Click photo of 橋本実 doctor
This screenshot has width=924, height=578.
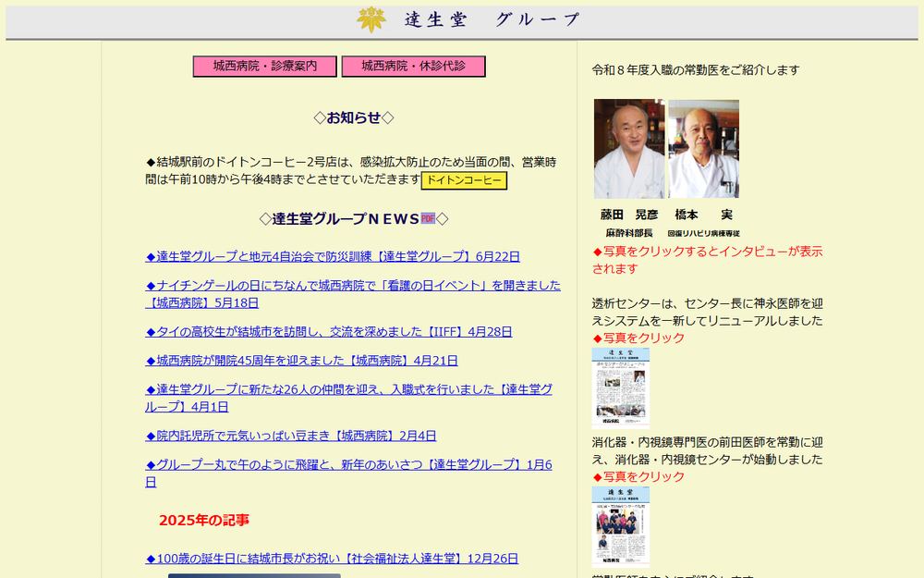(x=703, y=149)
